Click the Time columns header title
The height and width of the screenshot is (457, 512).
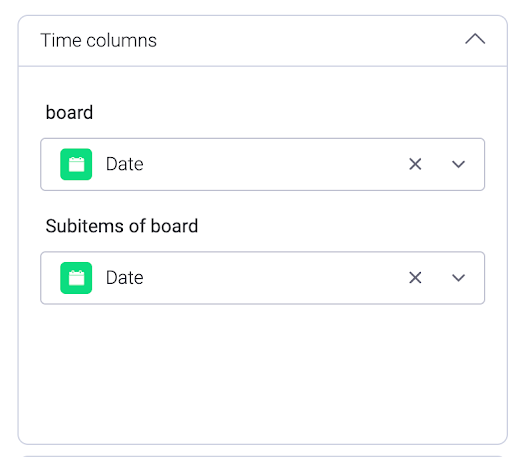point(98,41)
